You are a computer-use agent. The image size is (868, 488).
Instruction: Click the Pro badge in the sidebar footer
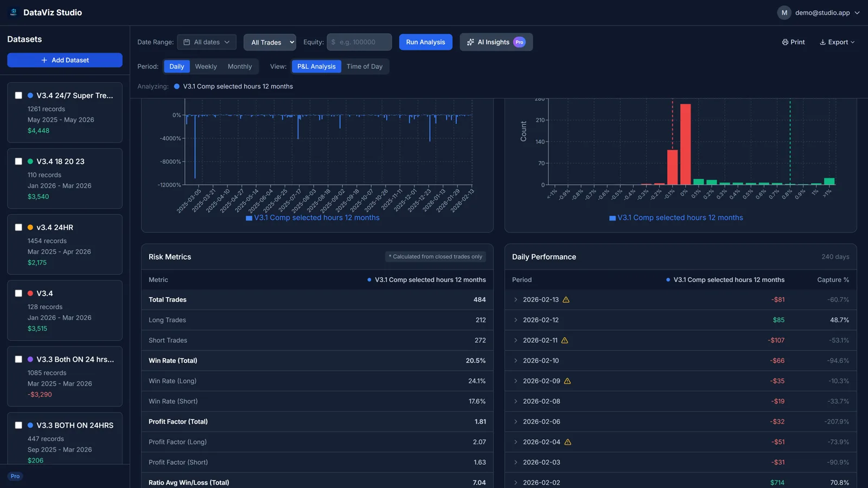(x=15, y=476)
